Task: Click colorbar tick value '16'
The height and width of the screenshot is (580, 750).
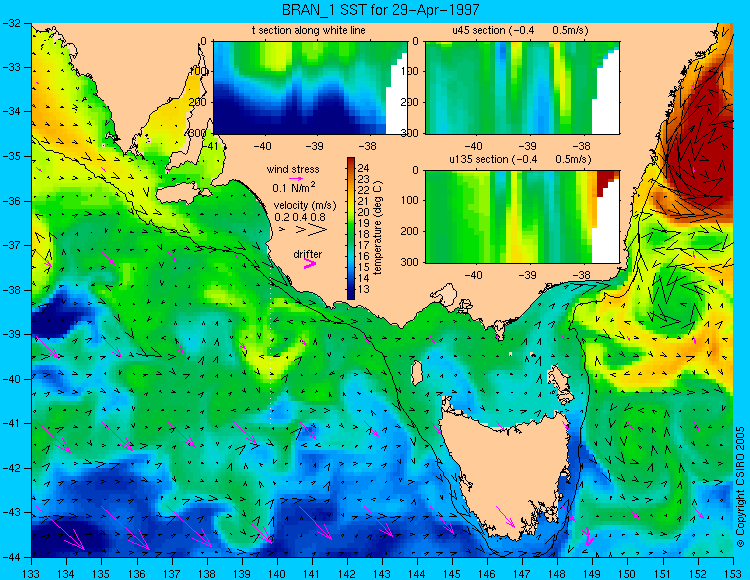Action: [364, 256]
